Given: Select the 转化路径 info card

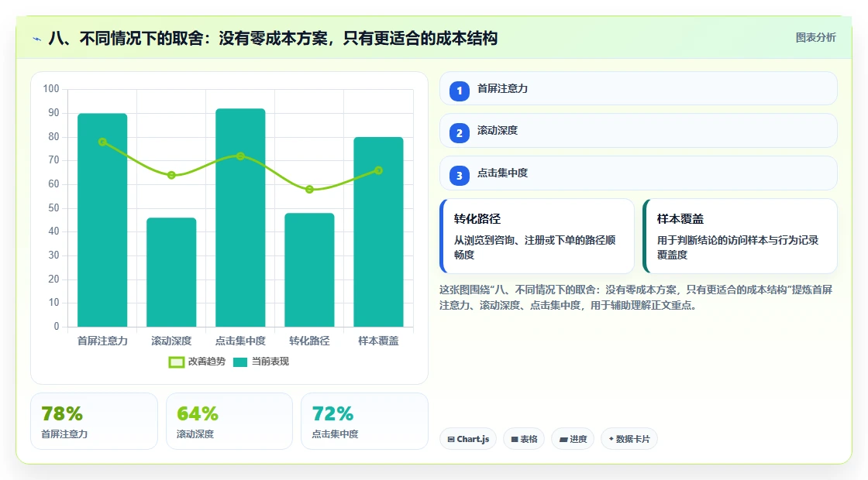Looking at the screenshot, I should [x=537, y=236].
